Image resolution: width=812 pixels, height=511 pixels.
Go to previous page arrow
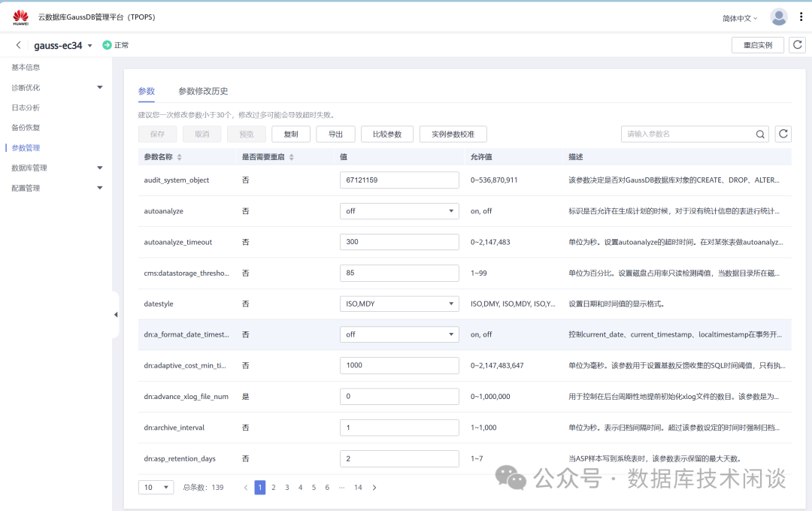tap(246, 487)
